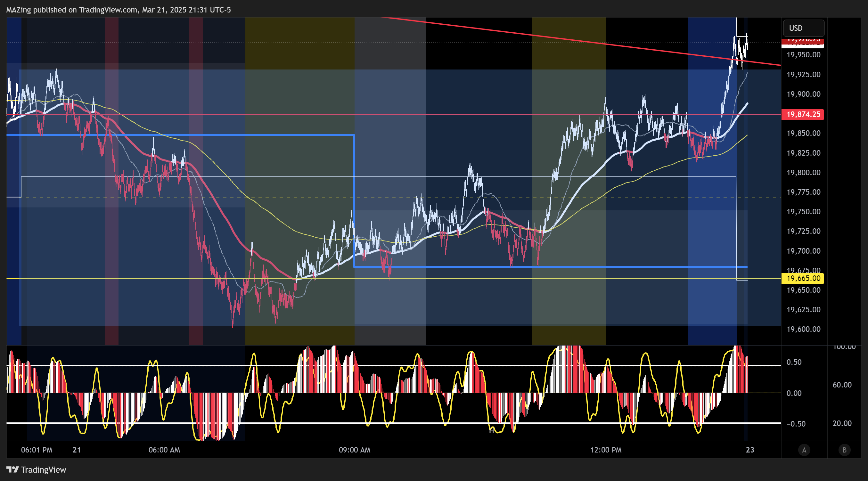Click the 19,800.00 price axis label
The height and width of the screenshot is (481, 868).
[x=803, y=173]
